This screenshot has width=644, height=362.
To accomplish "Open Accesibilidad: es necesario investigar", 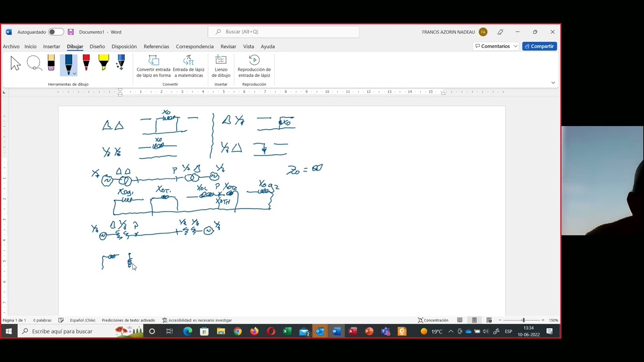I will point(197,320).
